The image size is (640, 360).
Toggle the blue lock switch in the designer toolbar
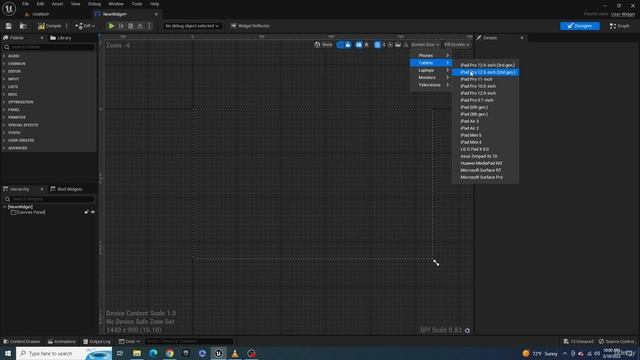click(x=344, y=44)
